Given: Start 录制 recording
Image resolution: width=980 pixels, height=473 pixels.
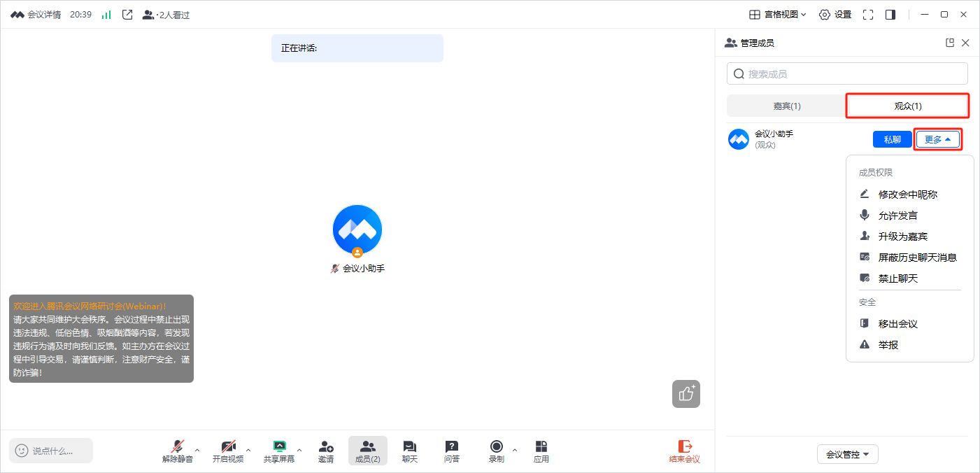Looking at the screenshot, I should [497, 451].
